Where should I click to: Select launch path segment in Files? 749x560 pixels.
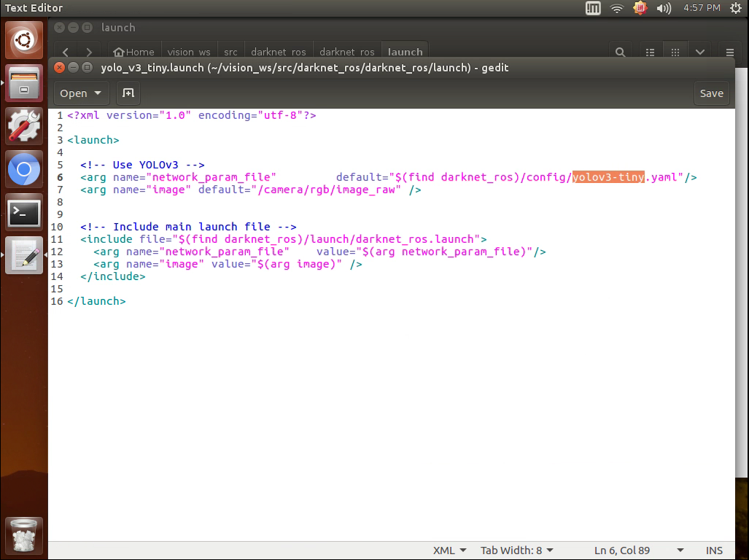tap(405, 52)
